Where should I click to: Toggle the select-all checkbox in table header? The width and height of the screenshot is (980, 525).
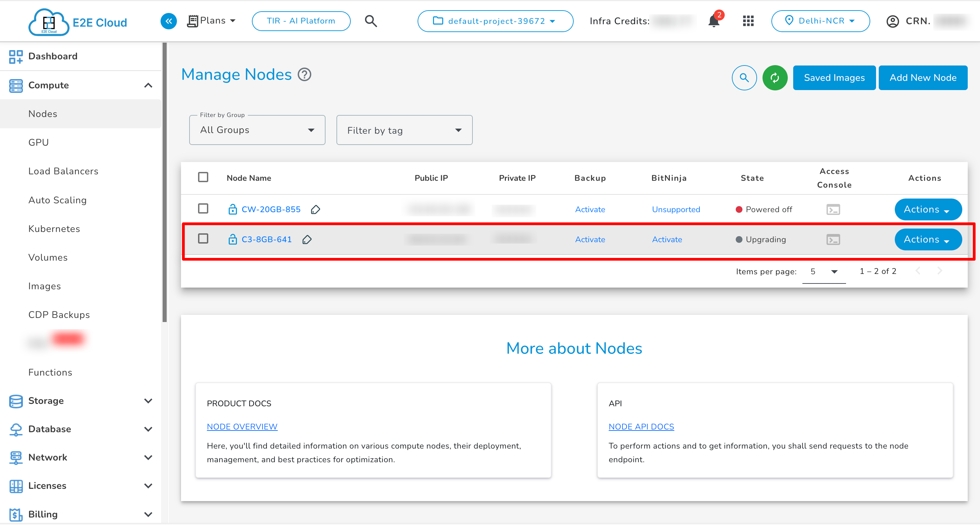pyautogui.click(x=203, y=177)
